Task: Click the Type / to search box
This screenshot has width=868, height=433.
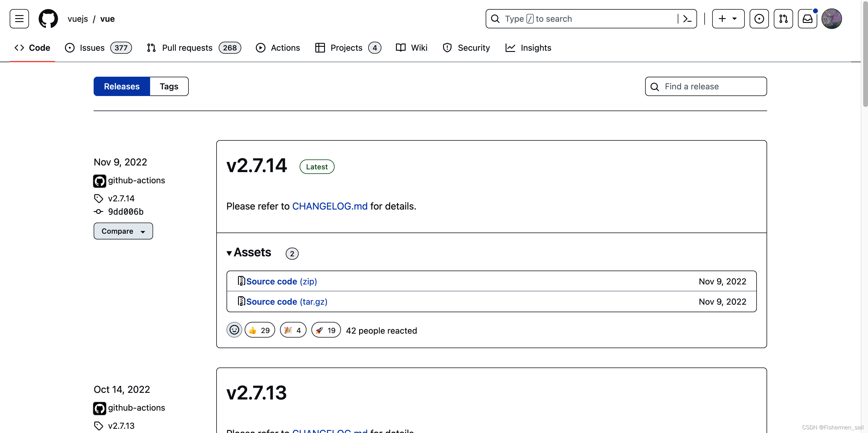Action: (591, 18)
